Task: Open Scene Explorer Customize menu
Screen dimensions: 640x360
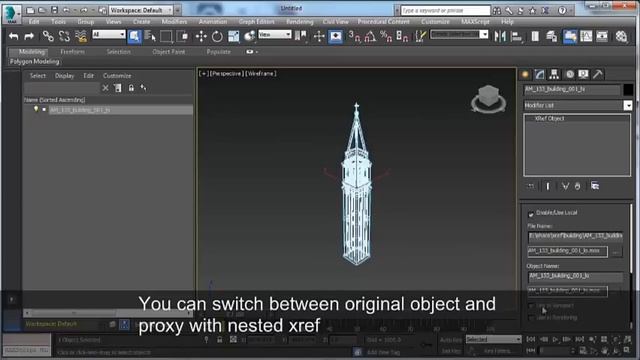Action: 117,76
